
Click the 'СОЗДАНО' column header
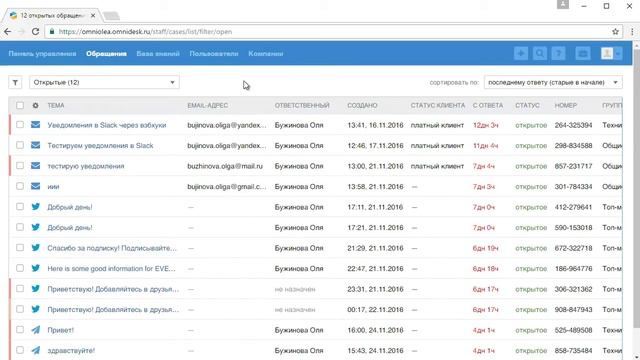click(x=362, y=105)
